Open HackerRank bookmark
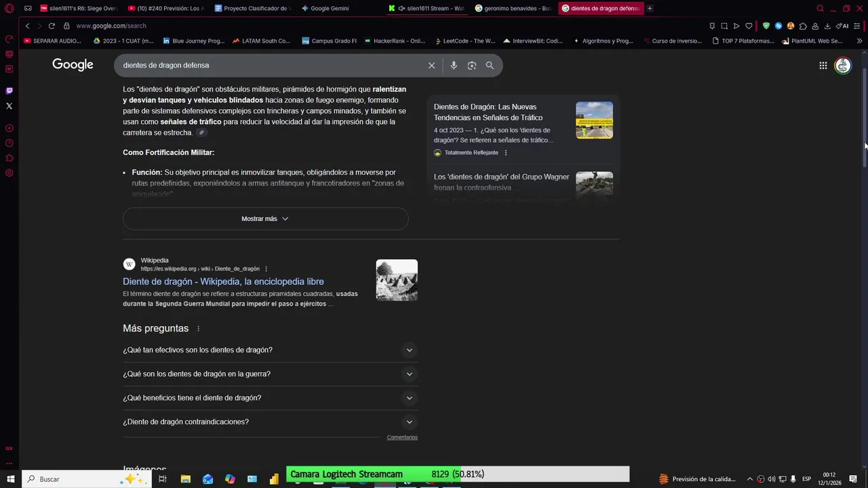This screenshot has height=488, width=868. click(x=394, y=41)
